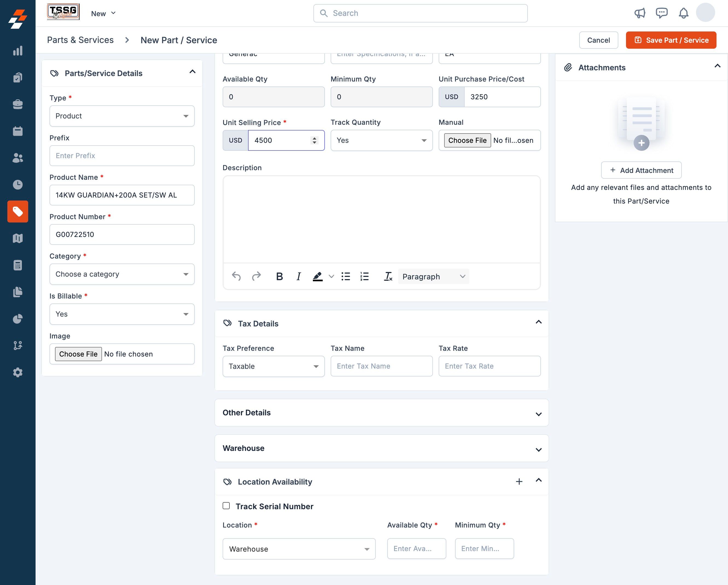Add a new location row with plus
This screenshot has width=728, height=585.
[x=519, y=481]
